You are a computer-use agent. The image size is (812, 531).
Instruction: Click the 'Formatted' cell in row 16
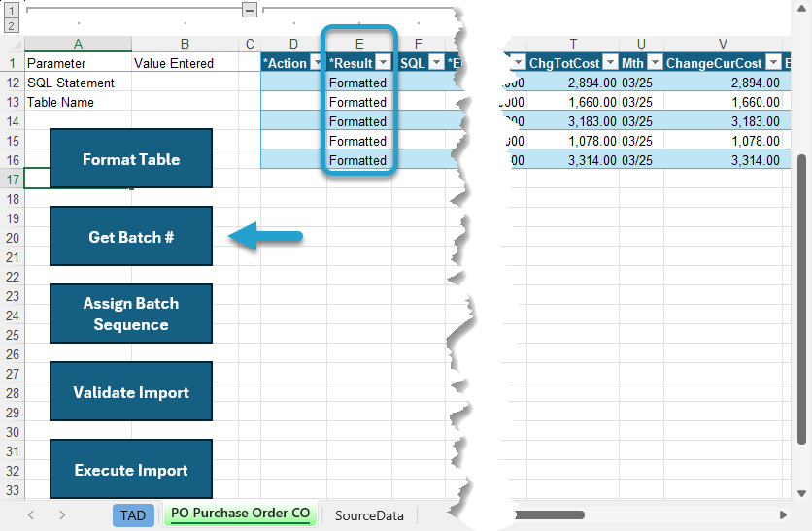(x=359, y=160)
